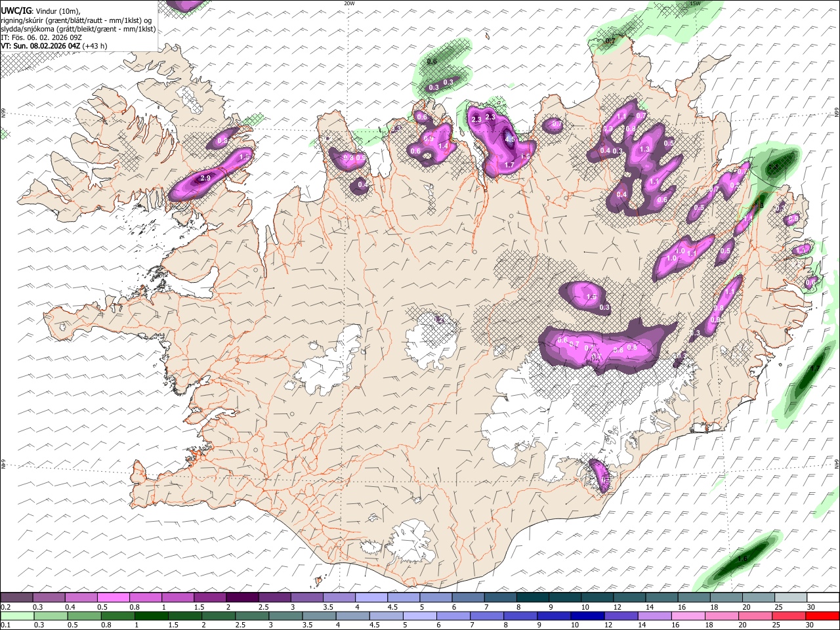Click the 'slydda/snjókoma' legend description line
The width and height of the screenshot is (840, 630).
[78, 29]
